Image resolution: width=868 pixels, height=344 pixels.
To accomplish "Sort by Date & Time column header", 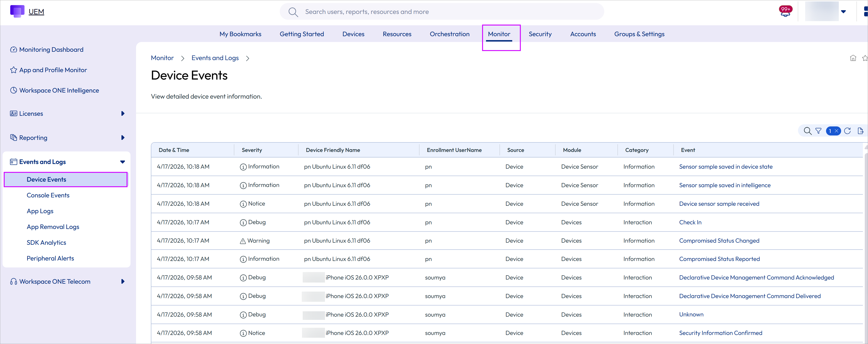I will (174, 150).
